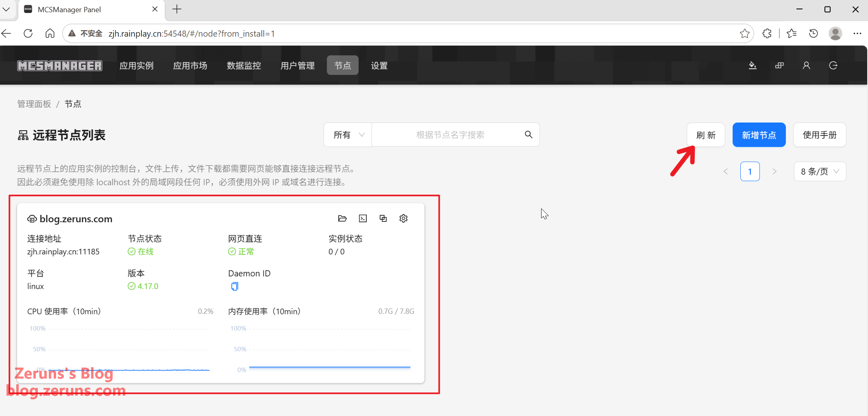Click the blog.zeruns.com node title
Screen dimensions: 868x416
point(76,219)
